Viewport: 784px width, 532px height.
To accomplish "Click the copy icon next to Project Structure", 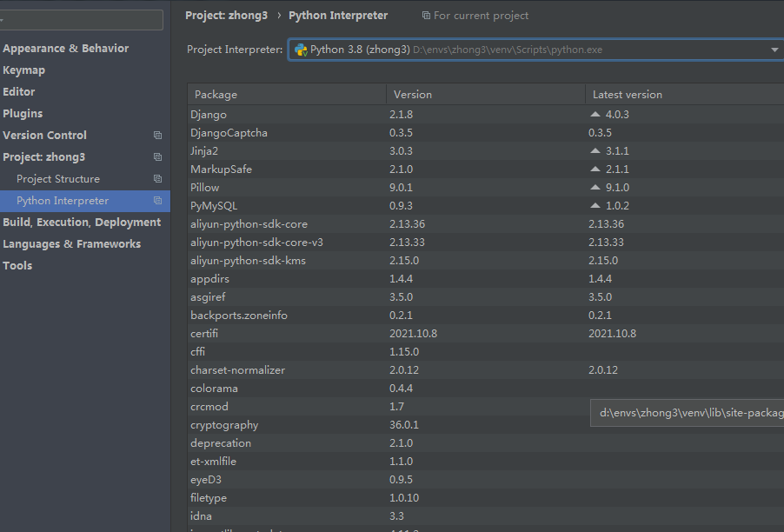I will pyautogui.click(x=157, y=179).
